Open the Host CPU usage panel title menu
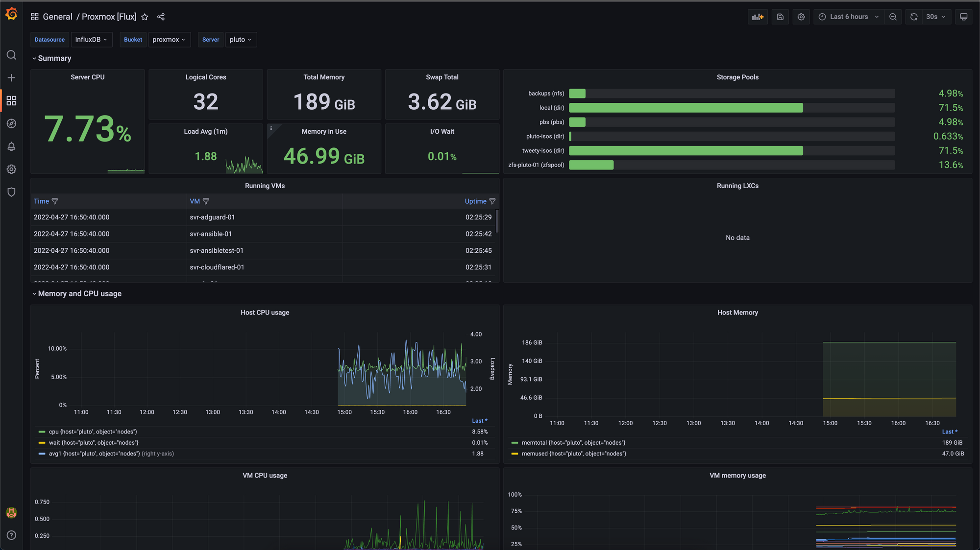Image resolution: width=980 pixels, height=550 pixels. click(x=265, y=312)
